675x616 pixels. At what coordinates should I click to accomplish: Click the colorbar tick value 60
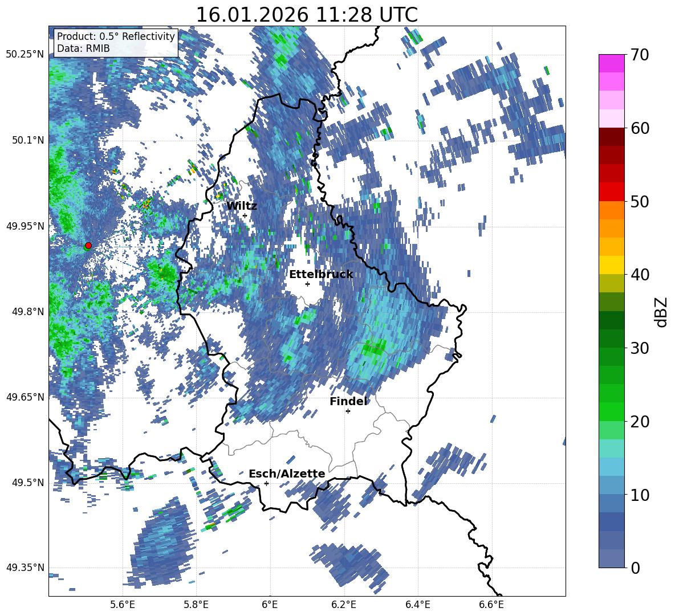tap(640, 128)
